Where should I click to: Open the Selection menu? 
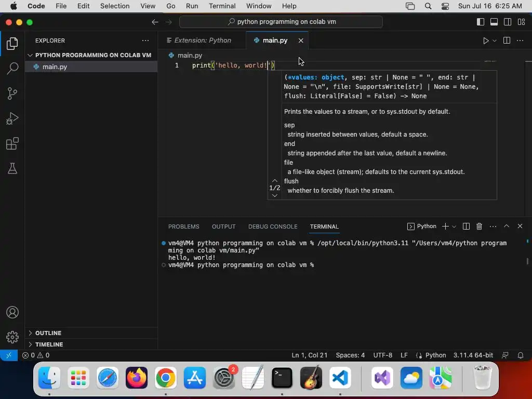115,6
